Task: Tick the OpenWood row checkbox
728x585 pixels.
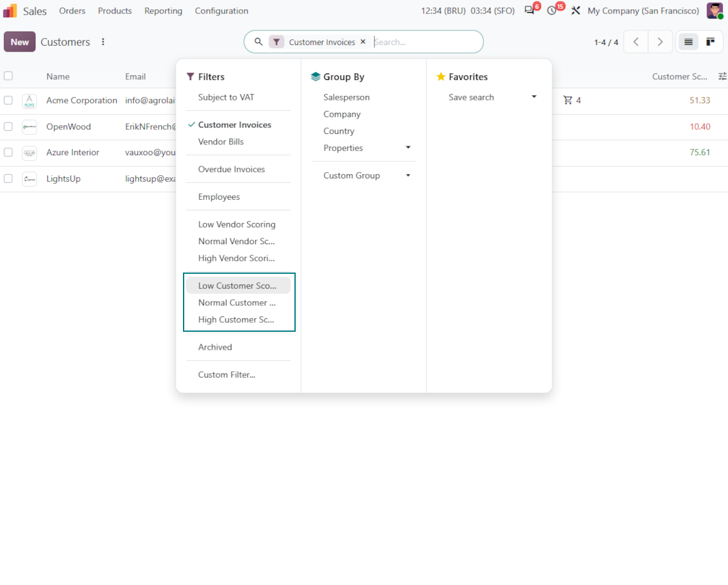Action: tap(8, 126)
